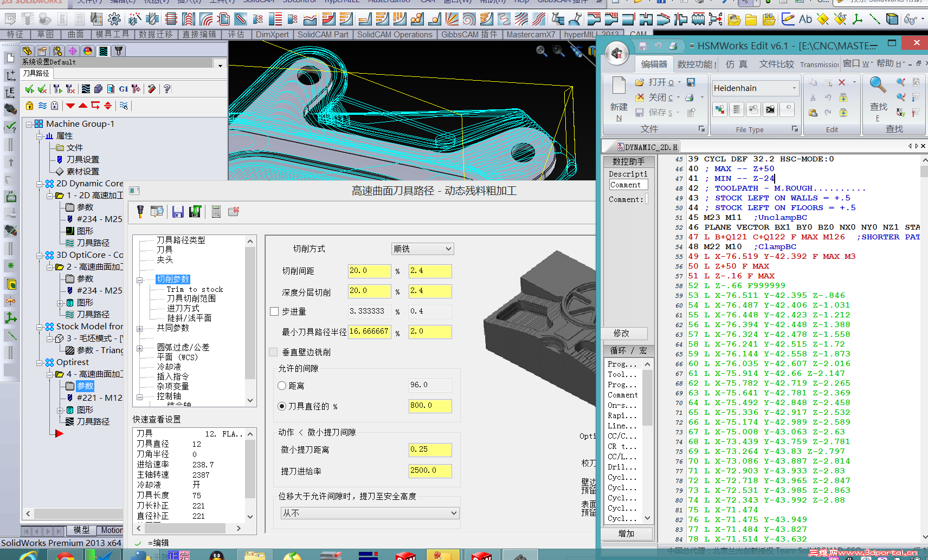
Task: Click the 微小提刀距离 value field
Action: coord(430,450)
